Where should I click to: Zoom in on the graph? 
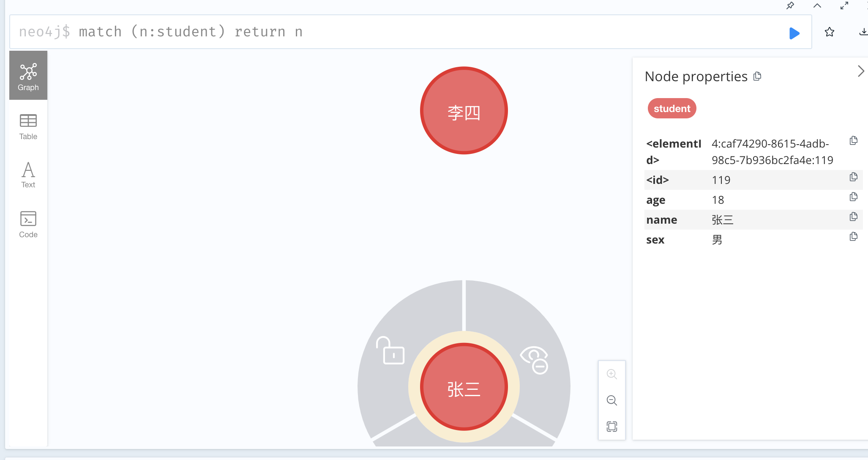click(611, 374)
